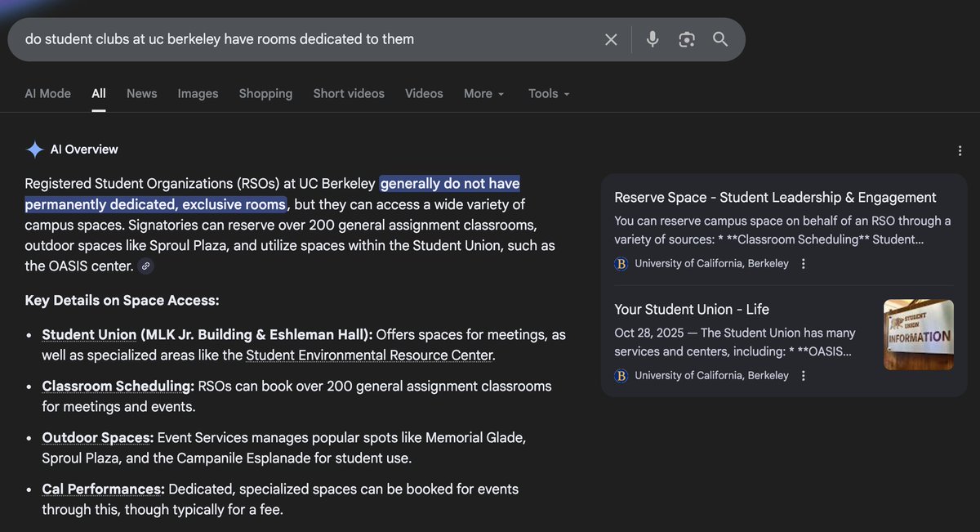Screen dimensions: 980x532
Task: Open the Reserve Space - Student Leadership & Engagement link
Action: click(x=775, y=198)
